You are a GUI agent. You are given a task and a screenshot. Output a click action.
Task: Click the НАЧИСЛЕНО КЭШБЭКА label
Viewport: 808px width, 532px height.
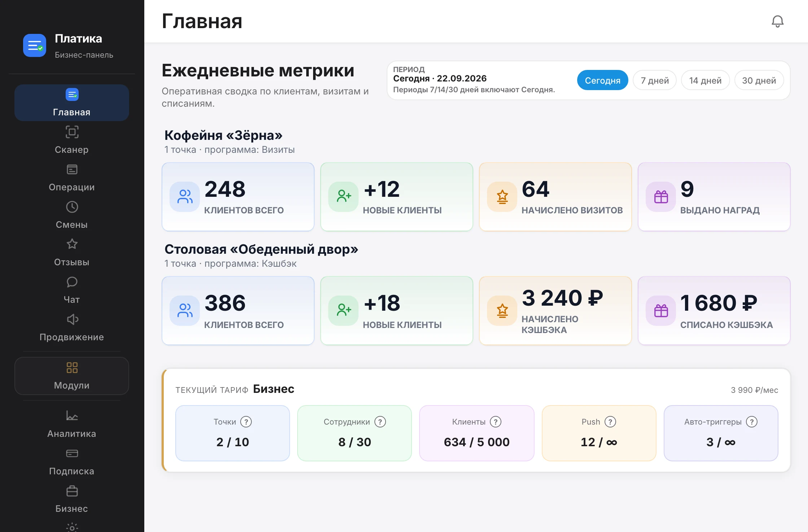point(550,324)
